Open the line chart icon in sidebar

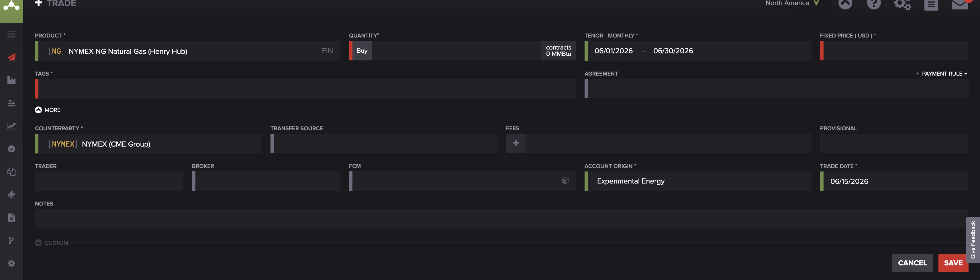[x=11, y=126]
